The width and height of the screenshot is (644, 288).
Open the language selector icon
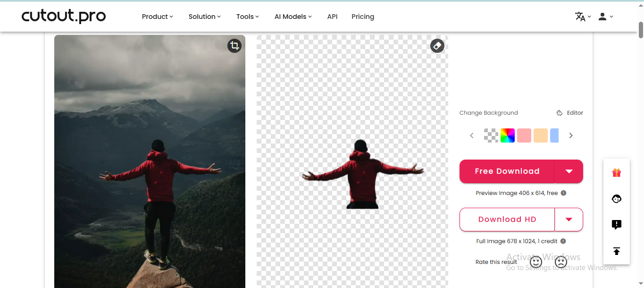point(581,16)
